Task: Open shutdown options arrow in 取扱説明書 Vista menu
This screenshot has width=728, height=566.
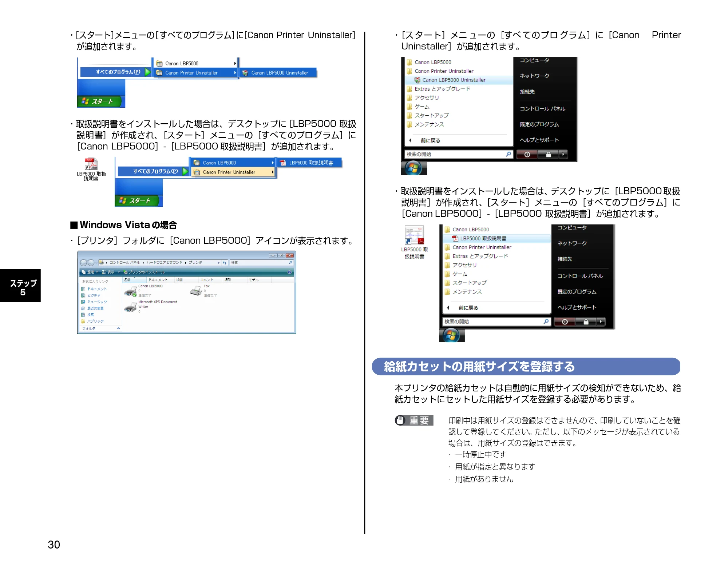Action: click(601, 322)
